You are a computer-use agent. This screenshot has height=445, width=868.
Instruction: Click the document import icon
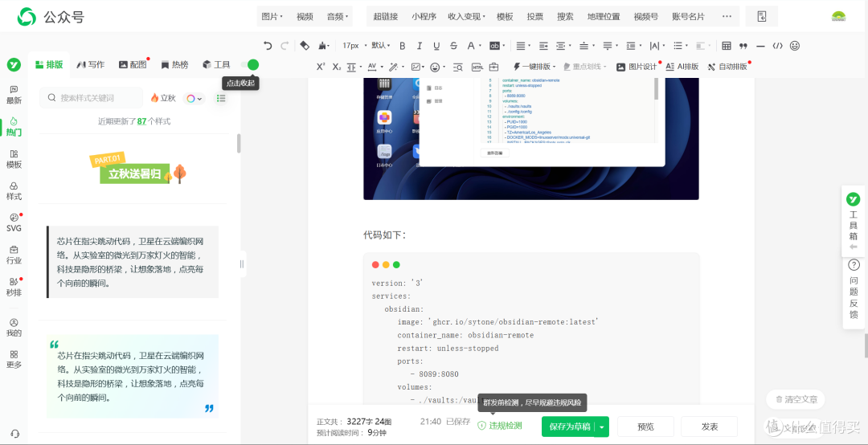tap(762, 17)
